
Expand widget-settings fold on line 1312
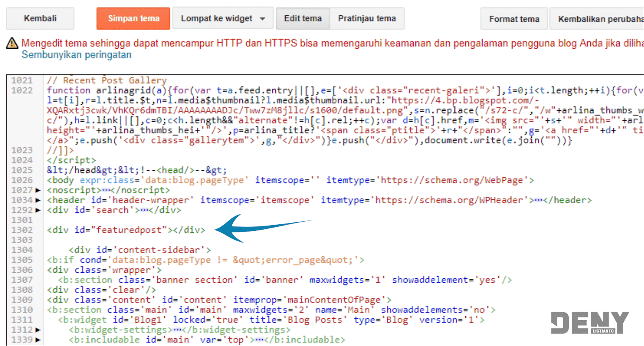click(38, 330)
